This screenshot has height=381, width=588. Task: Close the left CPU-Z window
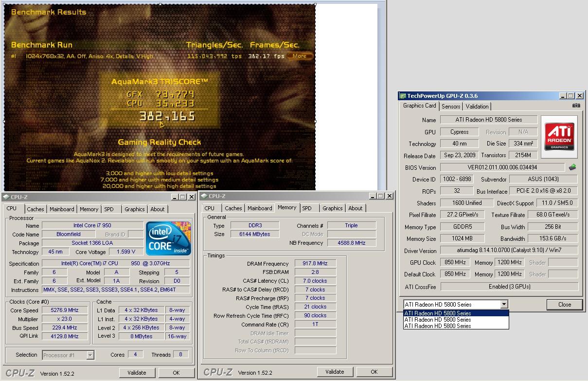point(192,197)
